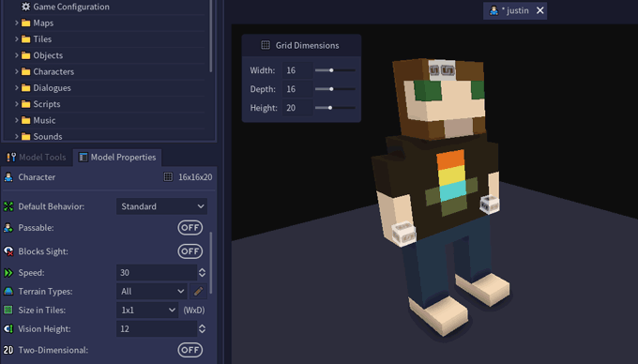Click the 2D Two-Dimensional icon
The width and height of the screenshot is (638, 364).
8,350
